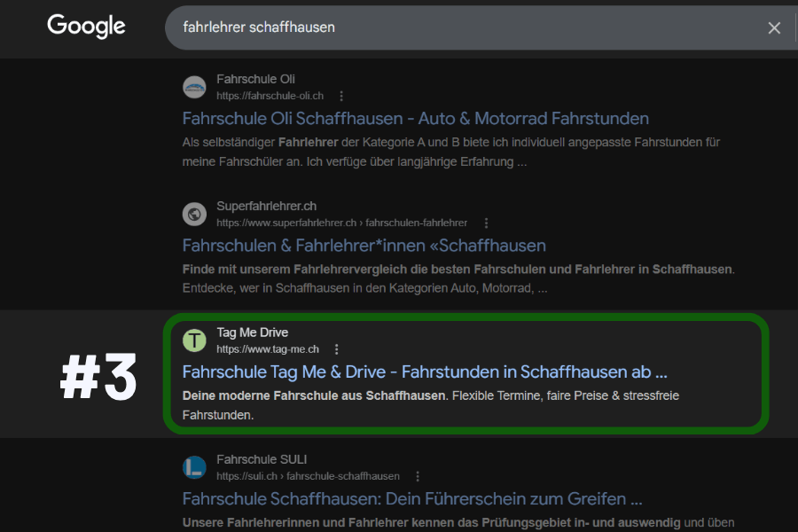This screenshot has height=532, width=798.
Task: Click the Superfahrlehrer snippet about Fahrlehrervergleich
Action: coord(458,278)
